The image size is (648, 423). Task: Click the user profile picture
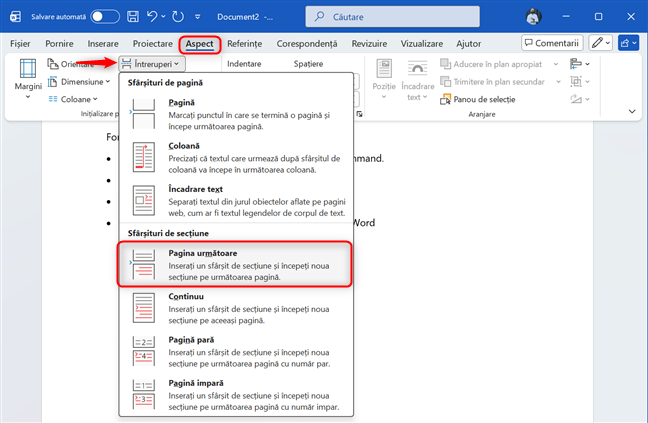tap(534, 17)
